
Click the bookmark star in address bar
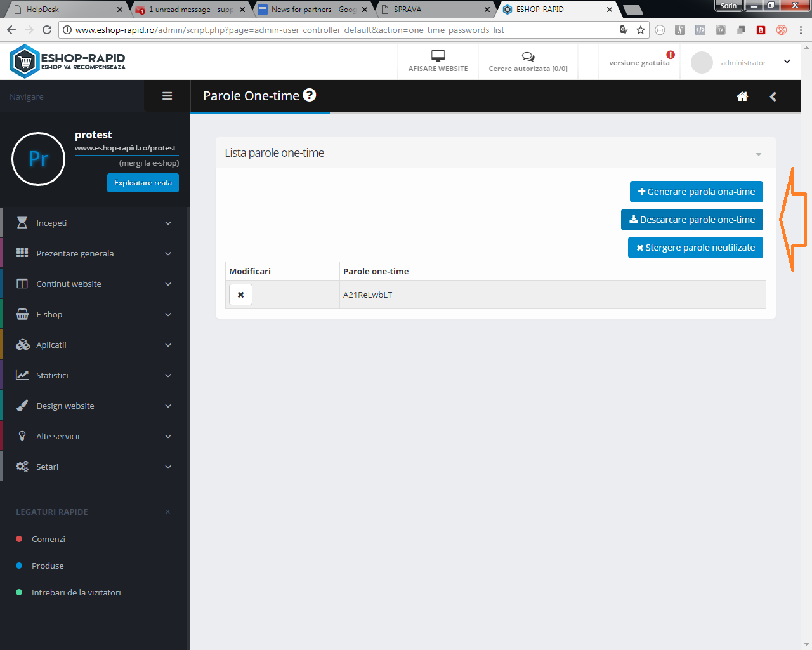tap(641, 30)
